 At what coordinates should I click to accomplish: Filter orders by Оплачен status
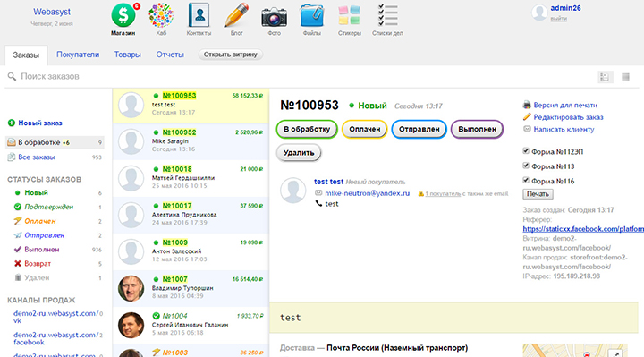coord(40,221)
